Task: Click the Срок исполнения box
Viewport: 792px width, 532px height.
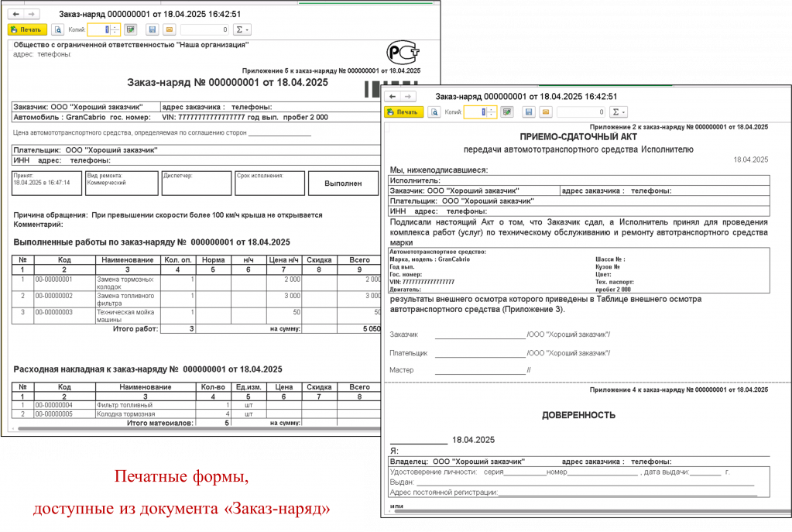Action: (x=269, y=184)
